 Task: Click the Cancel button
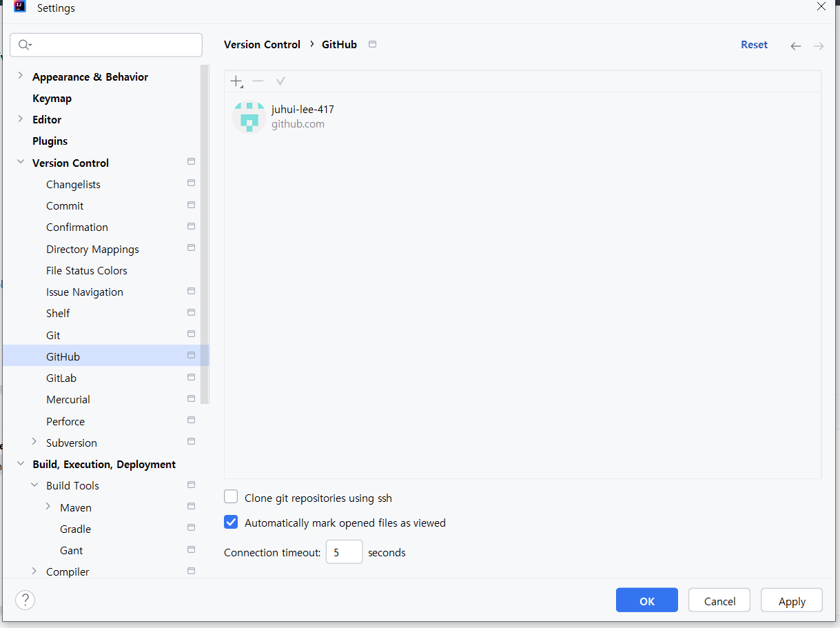coord(719,600)
